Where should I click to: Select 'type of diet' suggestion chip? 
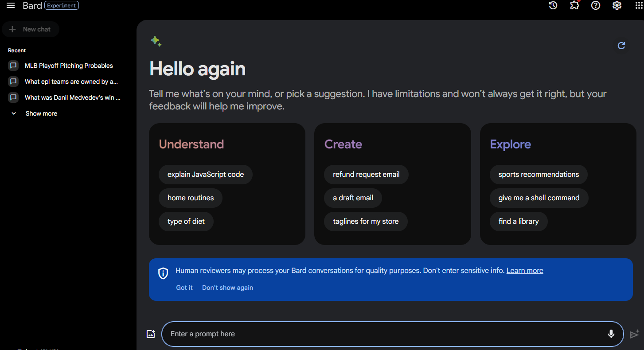186,222
